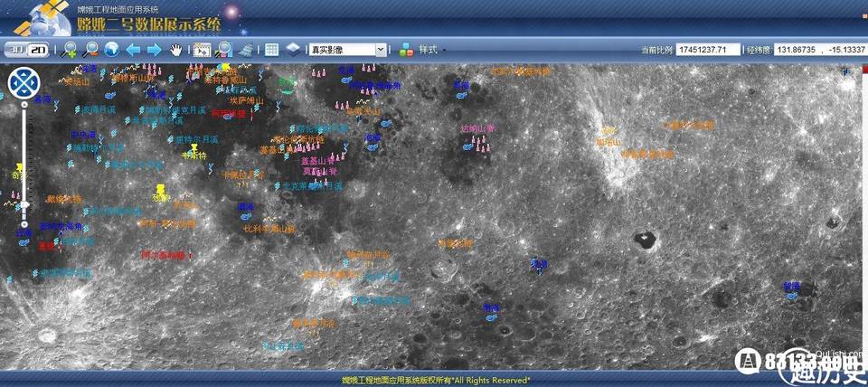The width and height of the screenshot is (868, 387).
Task: Go to next view with right arrow
Action: pos(155,50)
